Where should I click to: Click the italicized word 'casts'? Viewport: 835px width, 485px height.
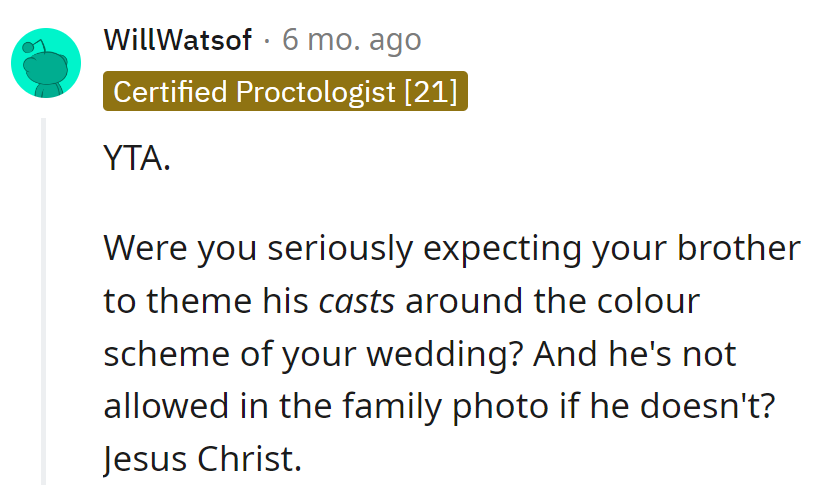click(x=357, y=301)
